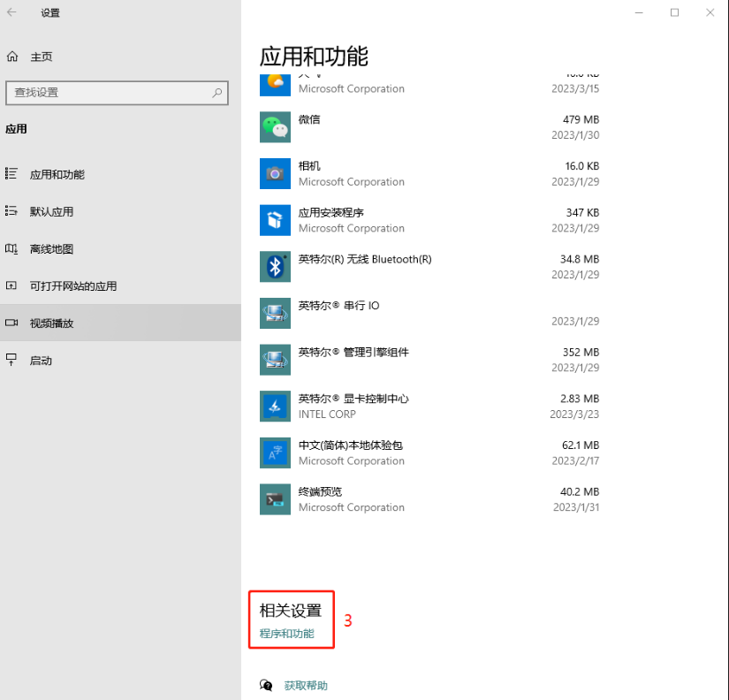Click the 352 MB size value
The height and width of the screenshot is (700, 729).
tap(581, 352)
